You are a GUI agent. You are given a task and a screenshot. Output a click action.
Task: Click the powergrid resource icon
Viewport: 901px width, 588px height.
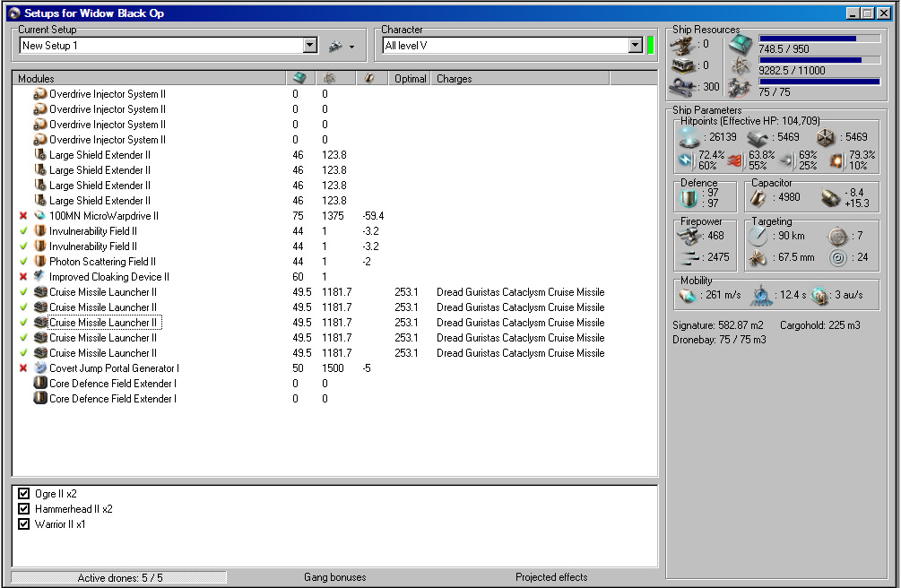point(741,66)
